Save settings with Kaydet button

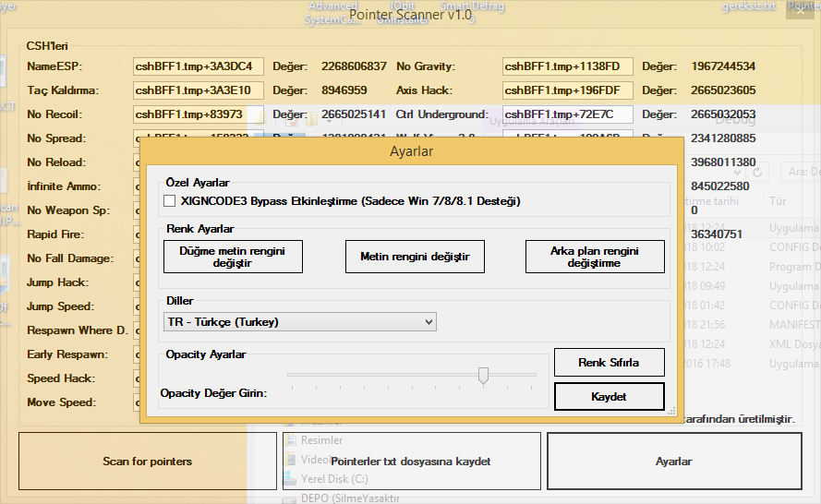(x=609, y=397)
